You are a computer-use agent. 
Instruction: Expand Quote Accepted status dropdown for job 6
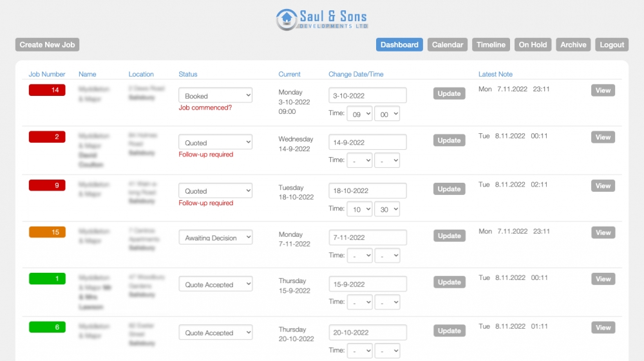tap(215, 333)
